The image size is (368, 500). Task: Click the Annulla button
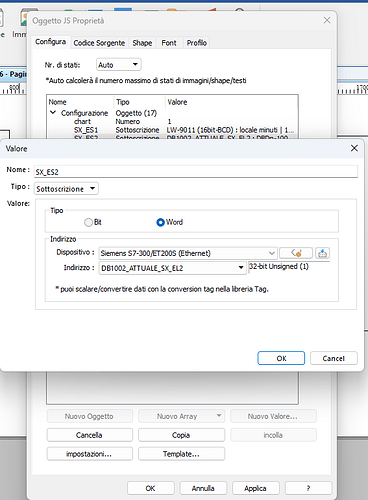[x=203, y=488]
